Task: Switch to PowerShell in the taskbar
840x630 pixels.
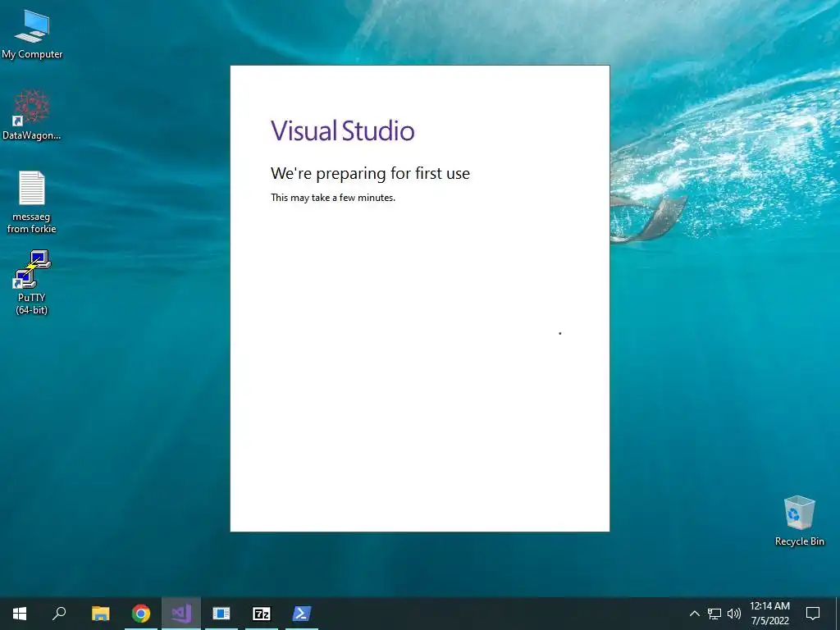Action: (302, 614)
